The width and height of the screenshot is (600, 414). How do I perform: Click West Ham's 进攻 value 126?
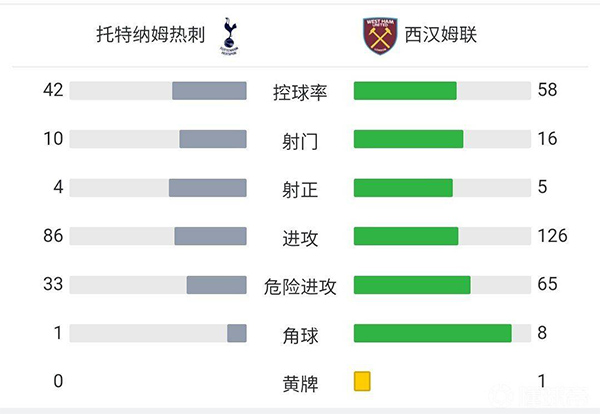click(551, 236)
